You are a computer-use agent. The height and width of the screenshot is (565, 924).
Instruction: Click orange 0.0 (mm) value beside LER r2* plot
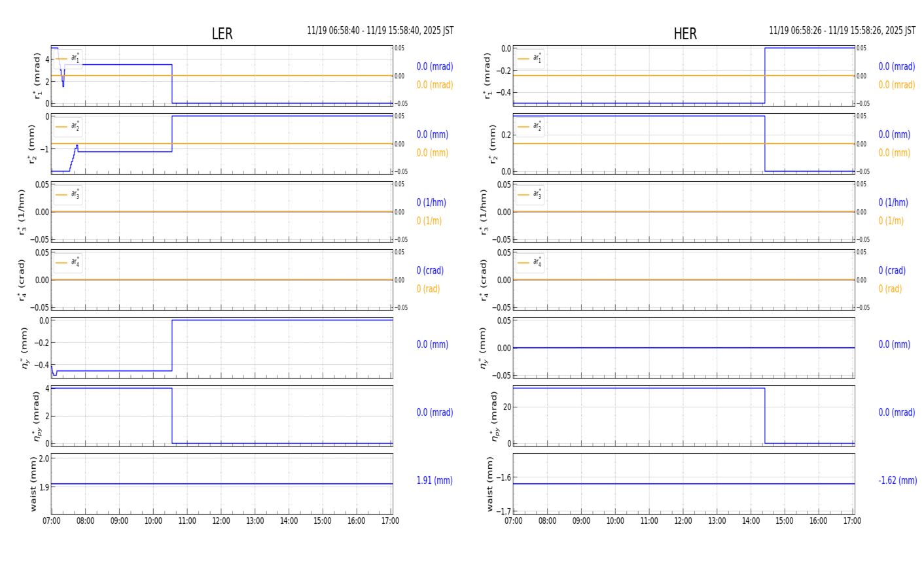(433, 153)
